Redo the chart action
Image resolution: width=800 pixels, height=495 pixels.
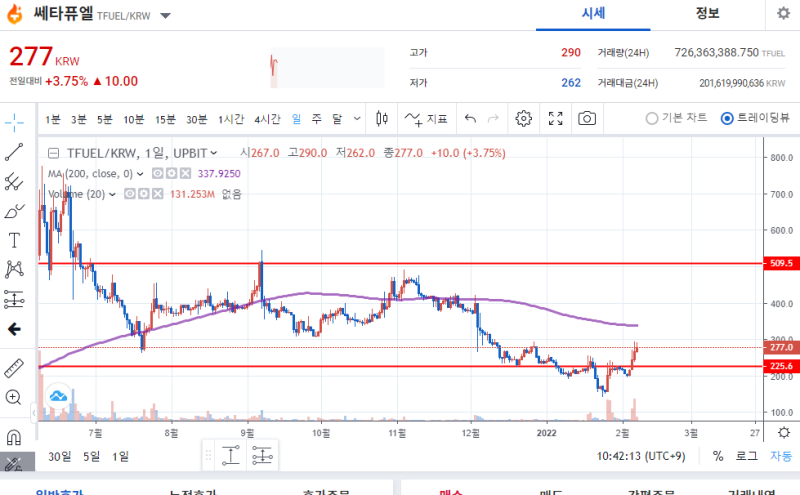pyautogui.click(x=493, y=119)
